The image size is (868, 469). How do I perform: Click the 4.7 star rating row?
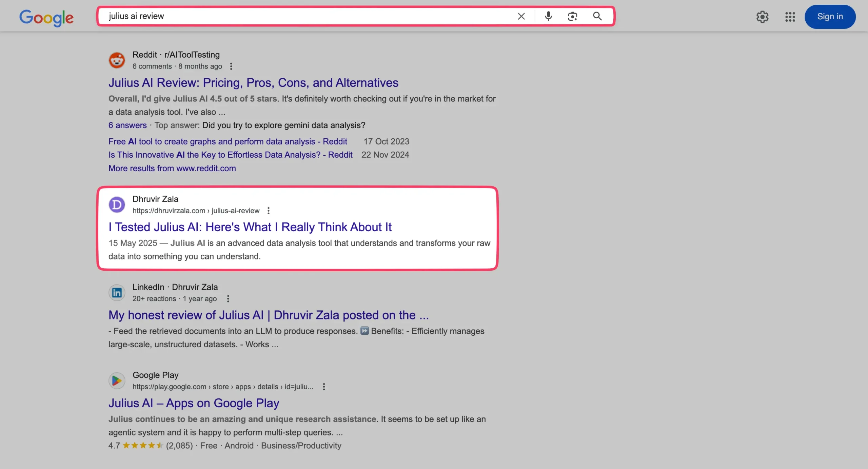225,446
